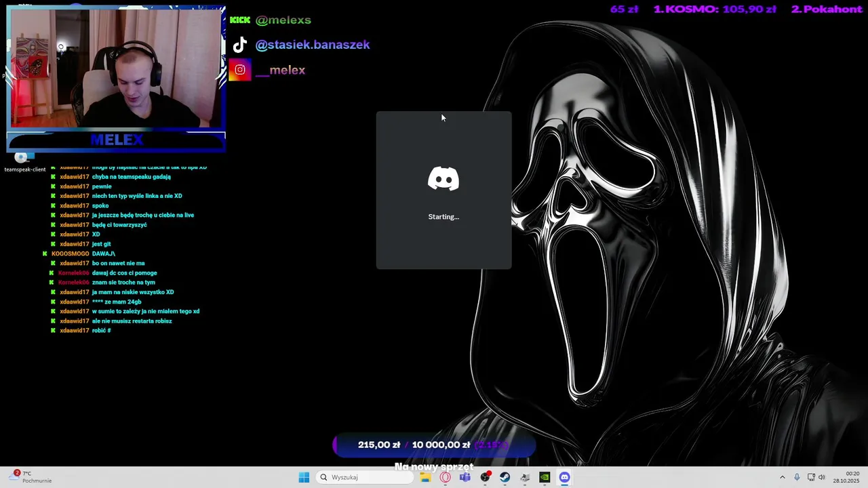
Task: Click the MELEX name banner under webcam
Action: click(x=116, y=140)
